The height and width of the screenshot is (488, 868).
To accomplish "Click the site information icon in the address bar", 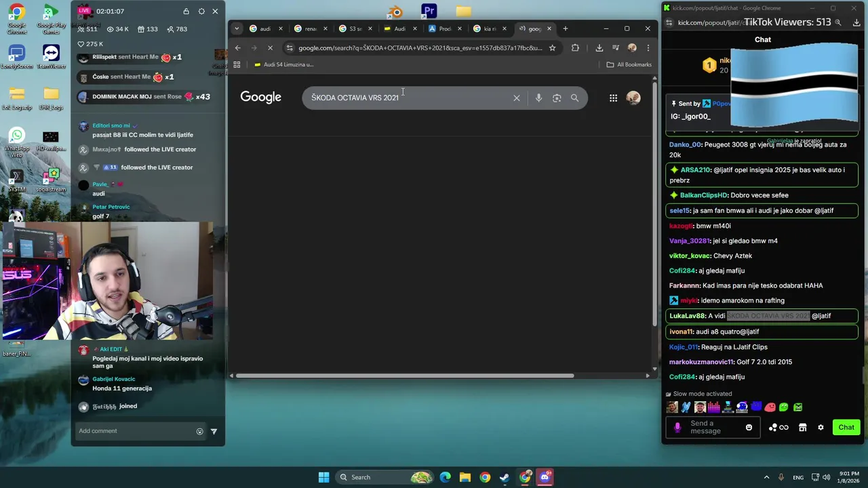I will [x=290, y=48].
